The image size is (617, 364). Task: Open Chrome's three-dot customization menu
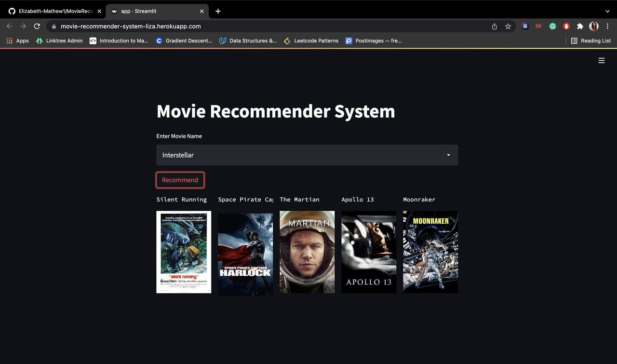tap(607, 26)
